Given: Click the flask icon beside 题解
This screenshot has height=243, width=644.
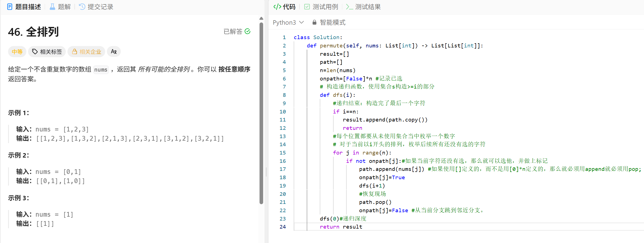Looking at the screenshot, I should pos(52,7).
